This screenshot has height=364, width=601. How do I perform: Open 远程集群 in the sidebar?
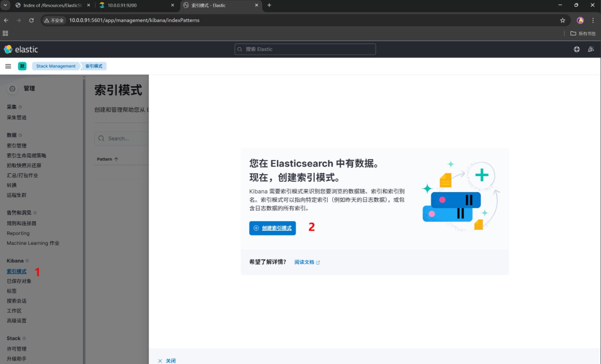coord(16,195)
